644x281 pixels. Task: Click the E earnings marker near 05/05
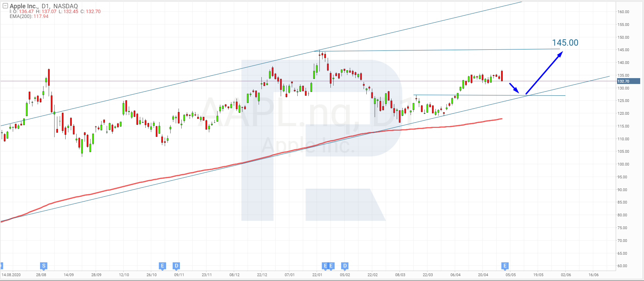(x=505, y=266)
